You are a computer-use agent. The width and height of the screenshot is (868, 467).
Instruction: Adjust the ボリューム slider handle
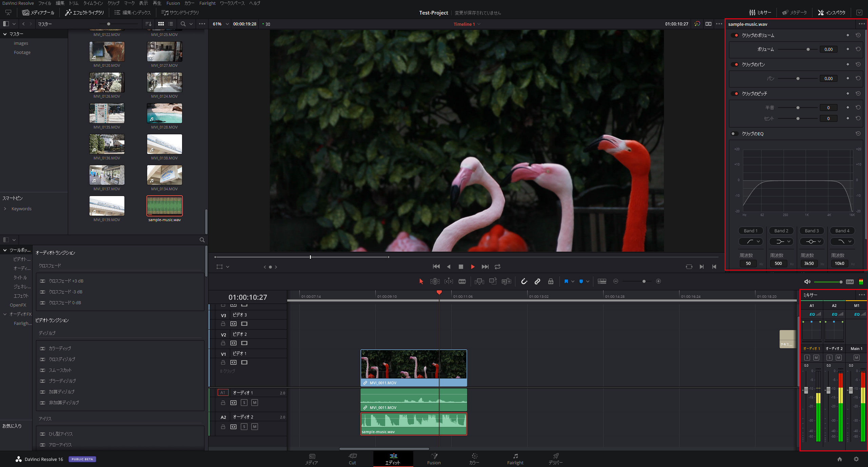pyautogui.click(x=808, y=49)
